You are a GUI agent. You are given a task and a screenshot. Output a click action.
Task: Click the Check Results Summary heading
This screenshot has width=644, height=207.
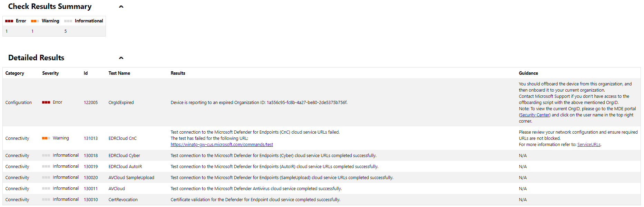[x=50, y=7]
